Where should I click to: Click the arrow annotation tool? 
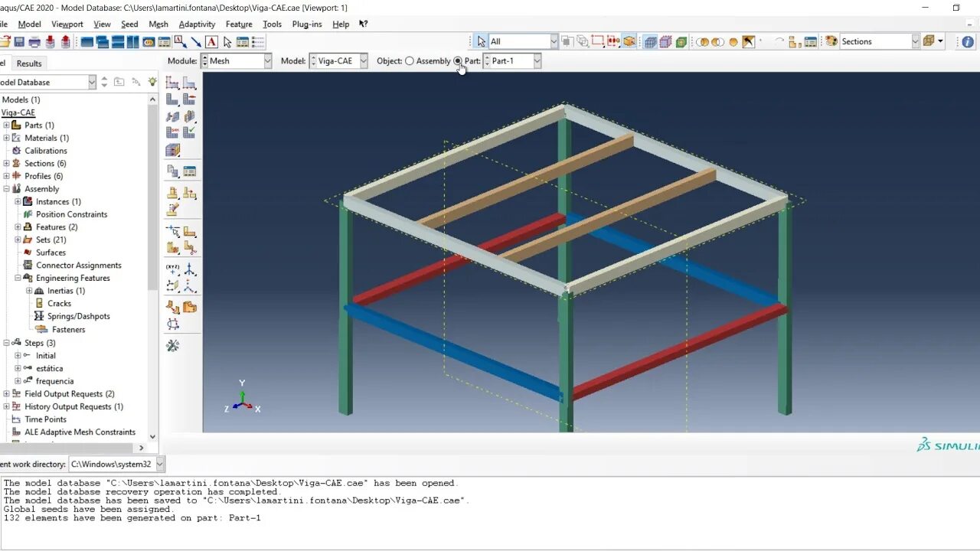(196, 42)
